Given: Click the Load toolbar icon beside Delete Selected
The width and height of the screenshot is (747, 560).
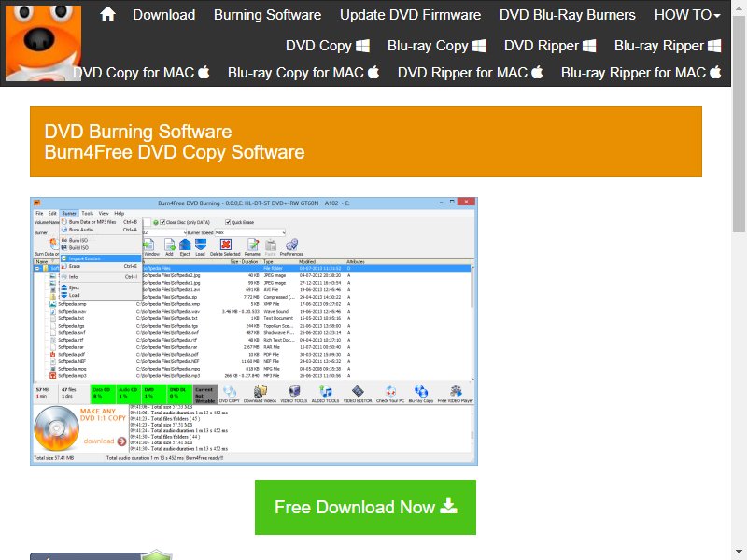Looking at the screenshot, I should click(201, 247).
